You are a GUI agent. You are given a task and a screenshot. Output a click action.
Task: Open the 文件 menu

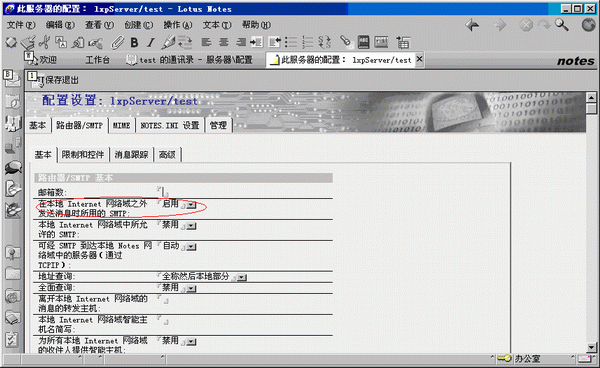pyautogui.click(x=21, y=25)
